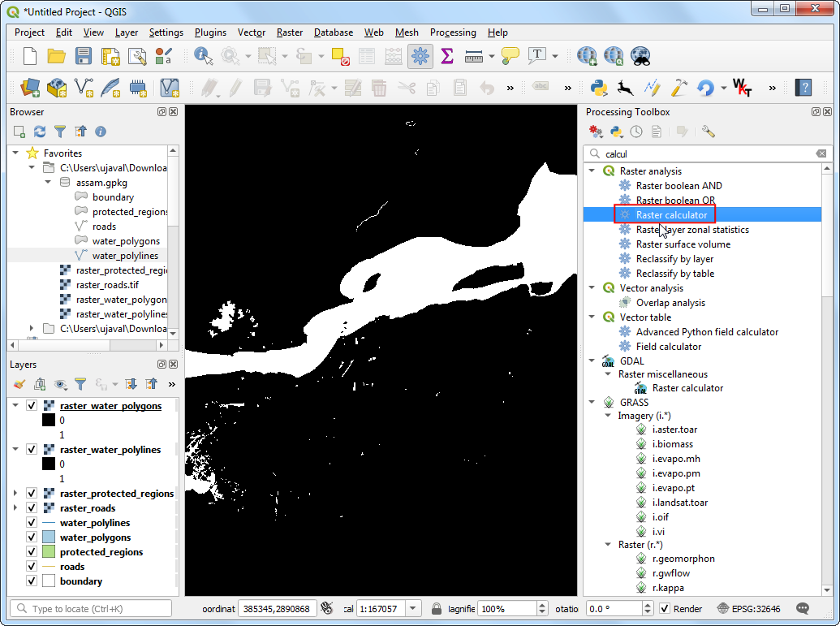Click the Statistical Summary sigma icon
The width and height of the screenshot is (840, 626).
tap(446, 56)
